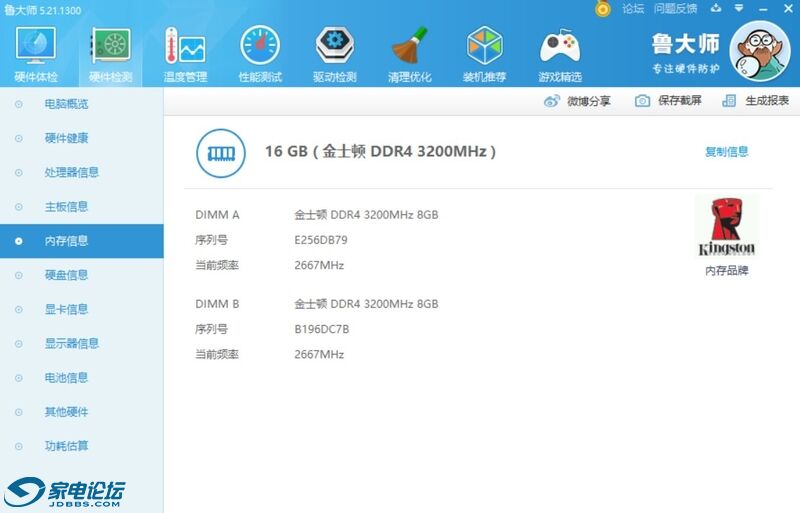Click the download arrow icon in title bar

coord(716,8)
